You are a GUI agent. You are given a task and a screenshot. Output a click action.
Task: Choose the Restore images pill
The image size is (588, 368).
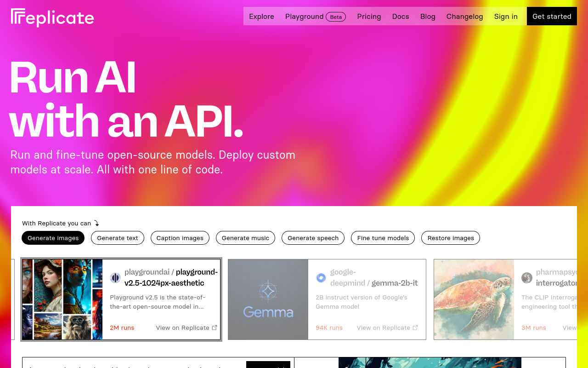point(451,238)
